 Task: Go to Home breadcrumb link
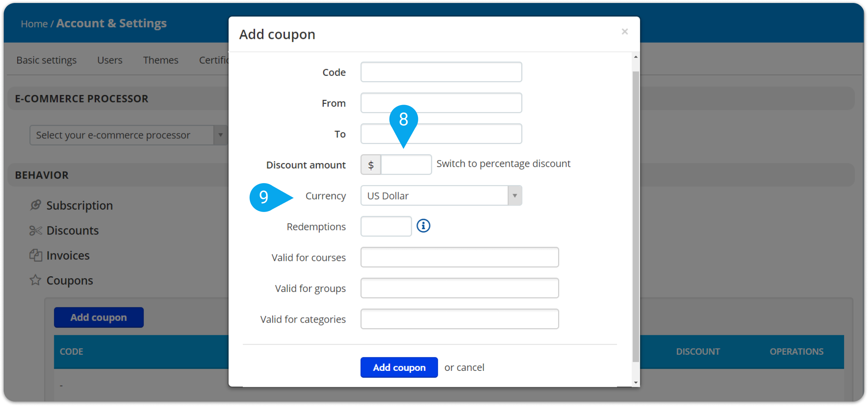(x=34, y=24)
